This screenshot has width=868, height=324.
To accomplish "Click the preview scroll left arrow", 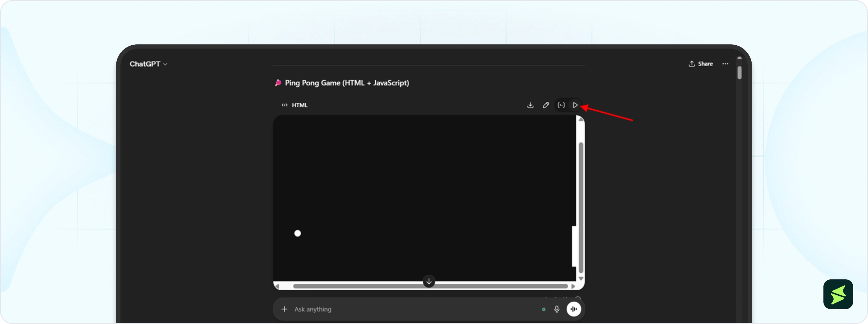I will (x=277, y=286).
